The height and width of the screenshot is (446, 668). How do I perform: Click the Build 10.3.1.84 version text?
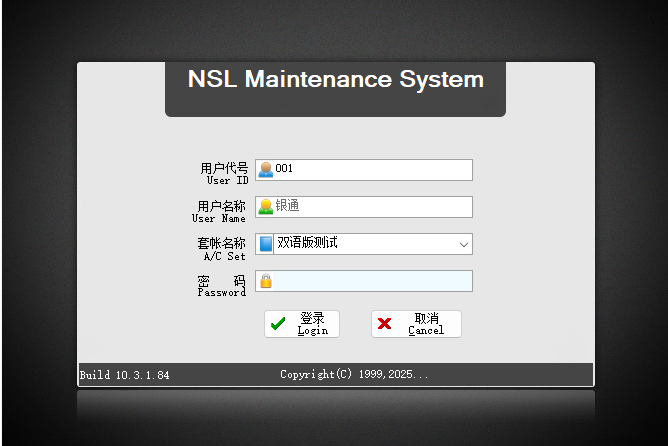tap(125, 376)
